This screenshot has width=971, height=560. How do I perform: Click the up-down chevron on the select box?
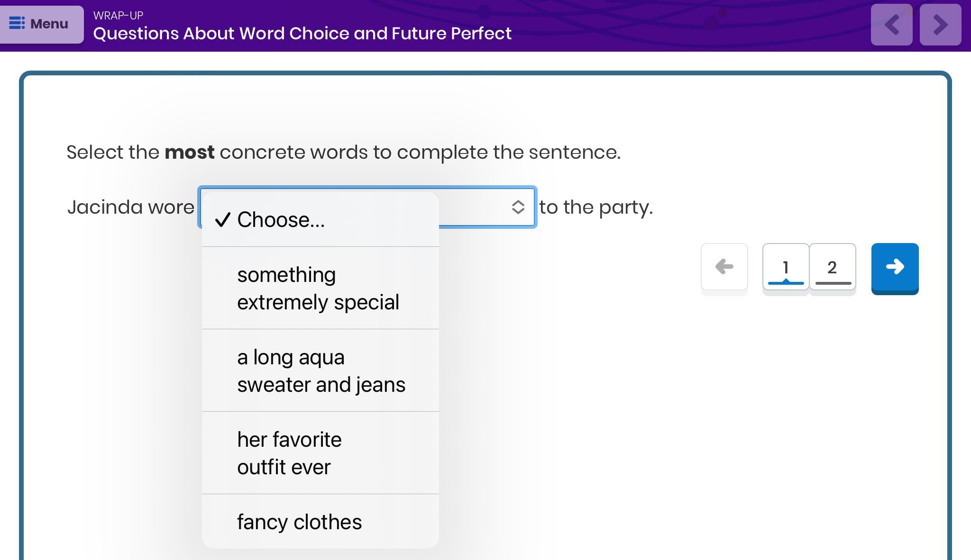[x=518, y=207]
